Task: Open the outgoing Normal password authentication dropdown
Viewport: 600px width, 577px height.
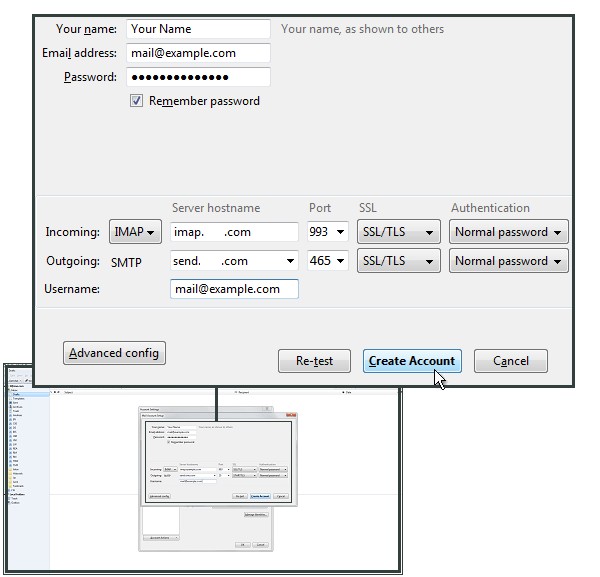Action: tap(509, 261)
